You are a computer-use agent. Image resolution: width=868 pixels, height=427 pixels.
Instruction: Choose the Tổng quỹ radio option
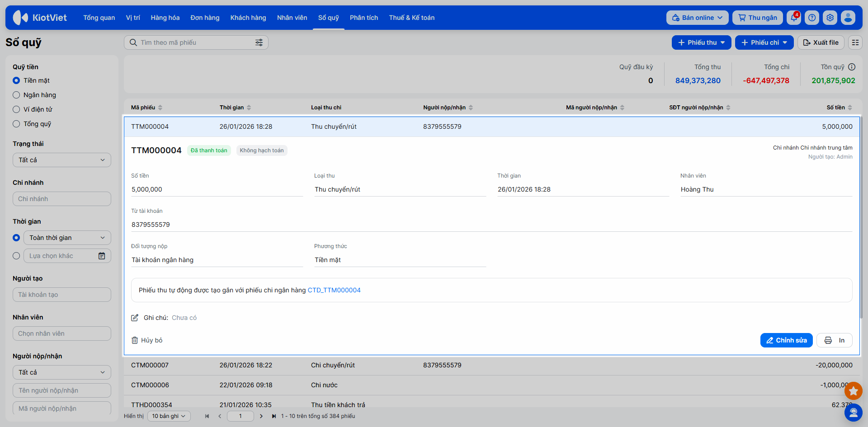(16, 124)
